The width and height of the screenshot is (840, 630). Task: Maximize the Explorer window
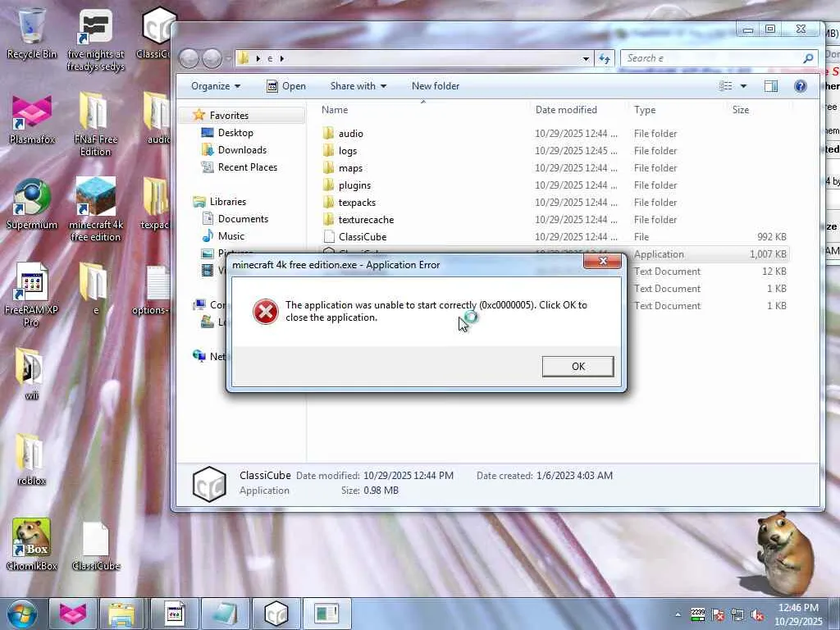pyautogui.click(x=769, y=30)
